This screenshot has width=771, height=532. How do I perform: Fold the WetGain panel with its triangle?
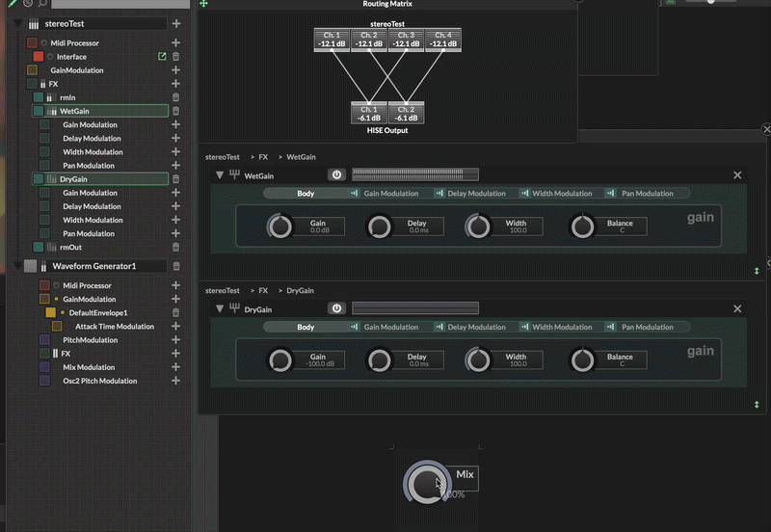[x=220, y=175]
